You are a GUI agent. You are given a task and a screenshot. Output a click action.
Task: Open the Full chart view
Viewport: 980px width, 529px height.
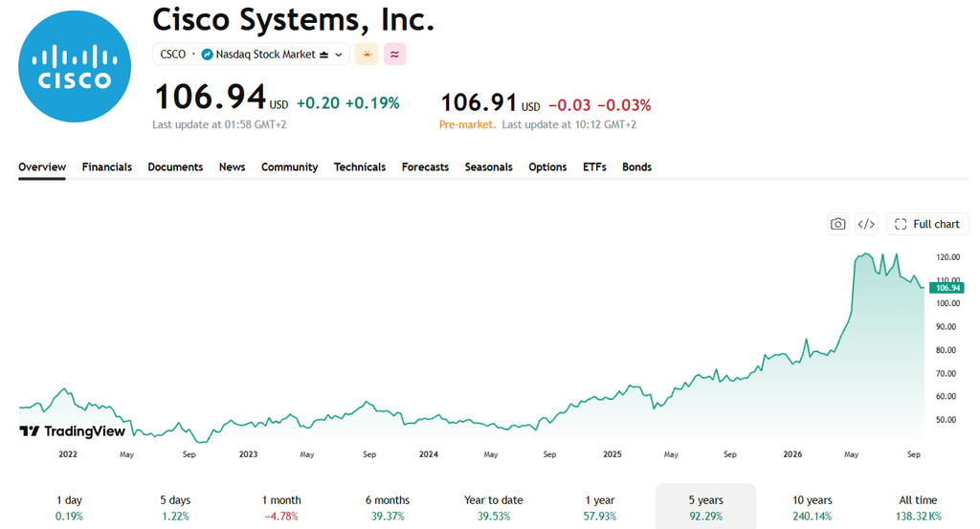pyautogui.click(x=927, y=224)
